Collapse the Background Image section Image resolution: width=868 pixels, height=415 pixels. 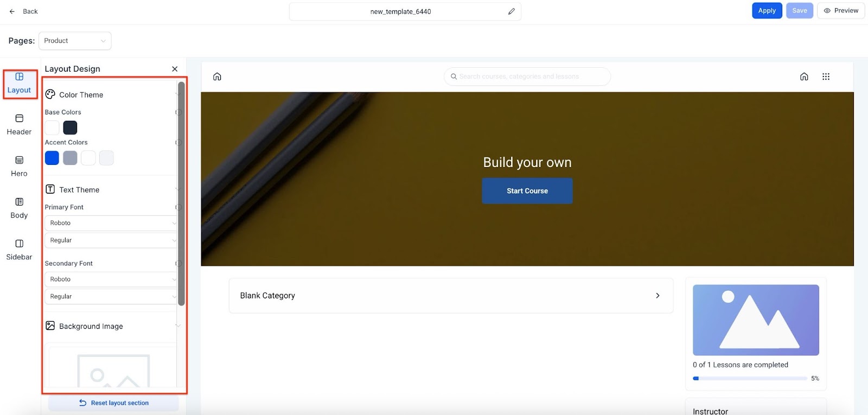pyautogui.click(x=178, y=326)
